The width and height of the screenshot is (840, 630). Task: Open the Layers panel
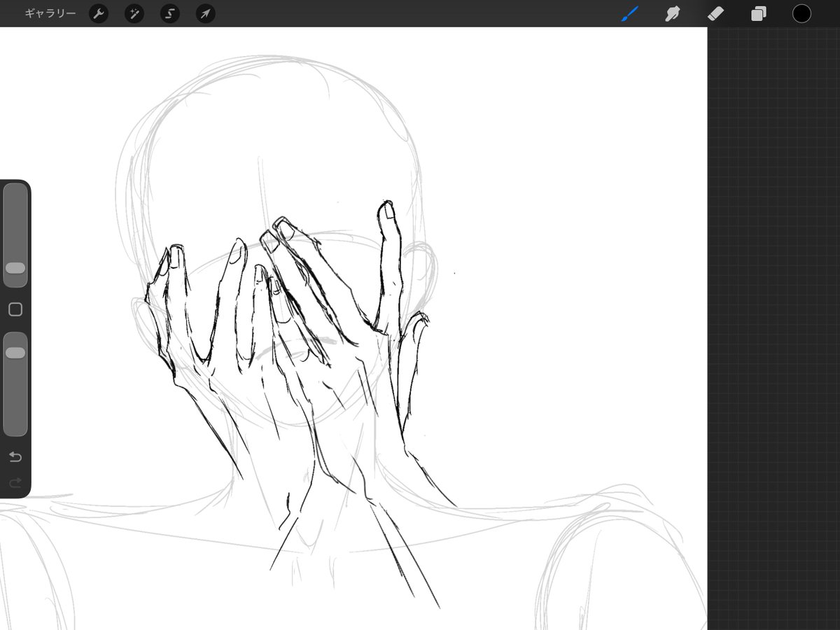click(x=759, y=13)
